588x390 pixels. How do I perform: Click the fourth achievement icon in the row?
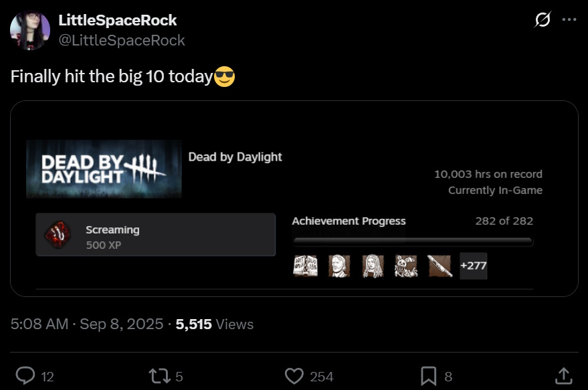[x=406, y=266]
